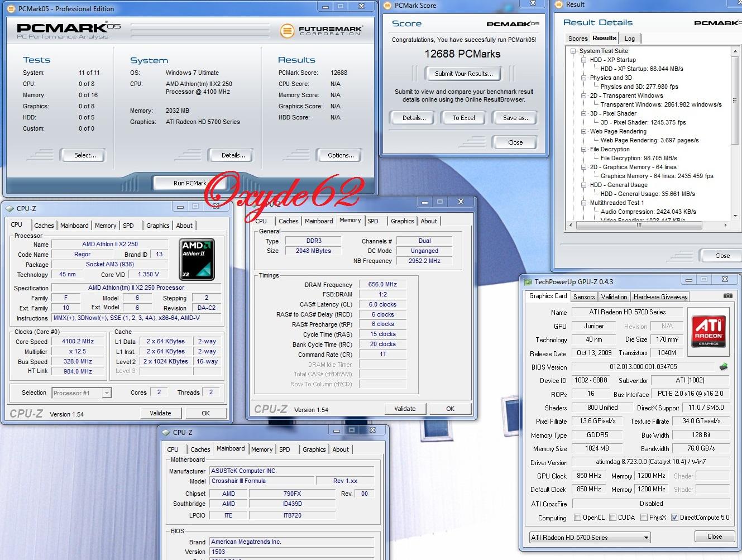Switch to the Log tab in Result Details
This screenshot has height=560, width=742.
click(x=630, y=39)
